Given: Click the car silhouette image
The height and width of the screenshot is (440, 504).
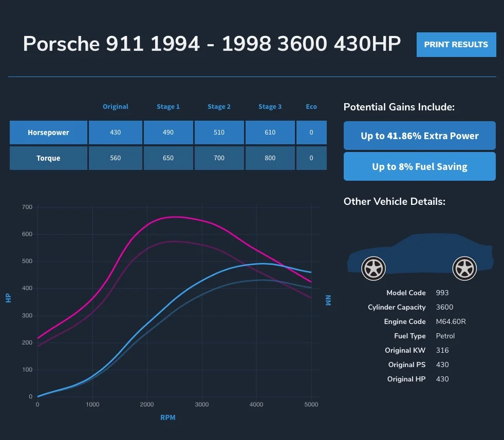Looking at the screenshot, I should coord(420,256).
